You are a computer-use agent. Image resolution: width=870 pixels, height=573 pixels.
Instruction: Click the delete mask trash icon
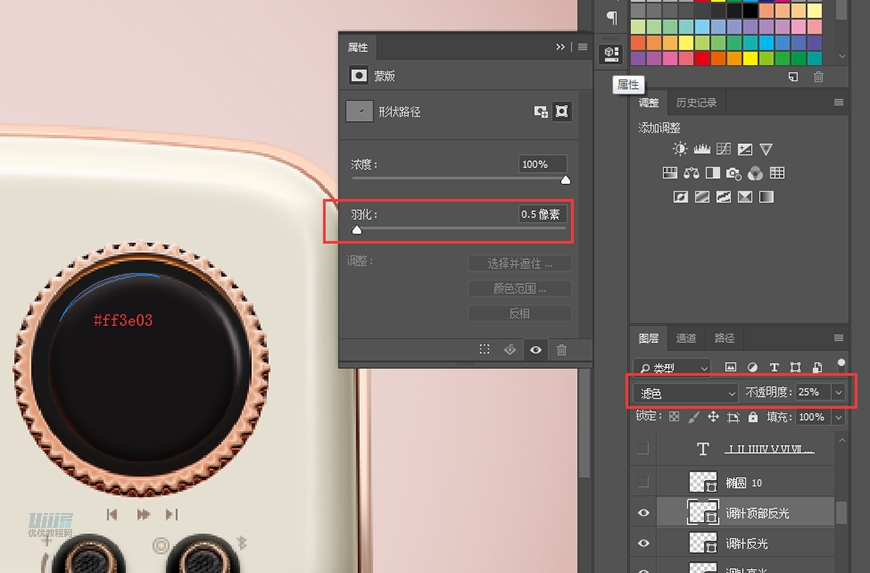(x=561, y=350)
